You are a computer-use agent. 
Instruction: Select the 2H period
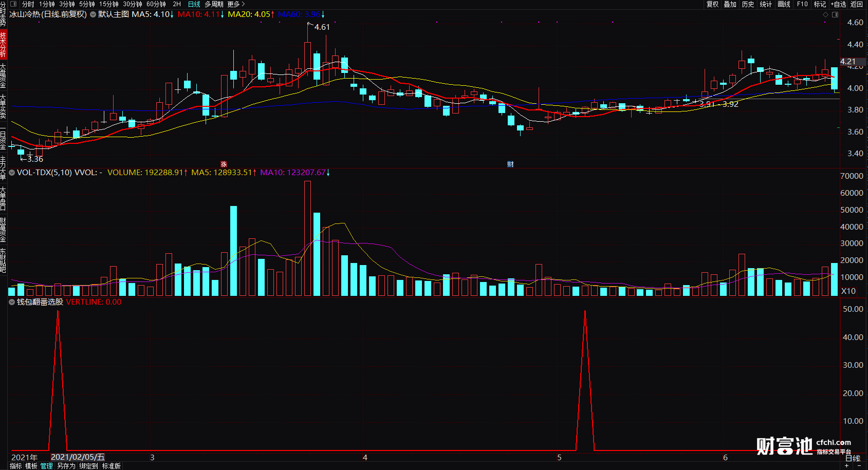coord(177,4)
